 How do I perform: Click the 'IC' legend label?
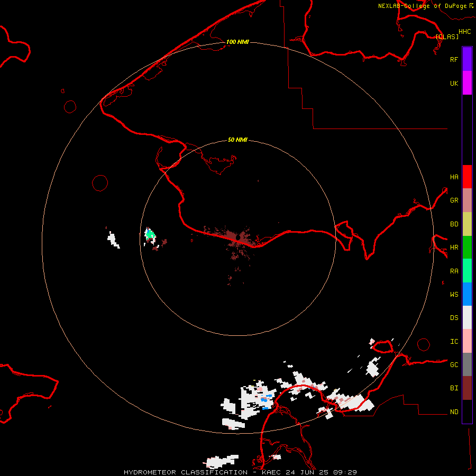pos(454,341)
